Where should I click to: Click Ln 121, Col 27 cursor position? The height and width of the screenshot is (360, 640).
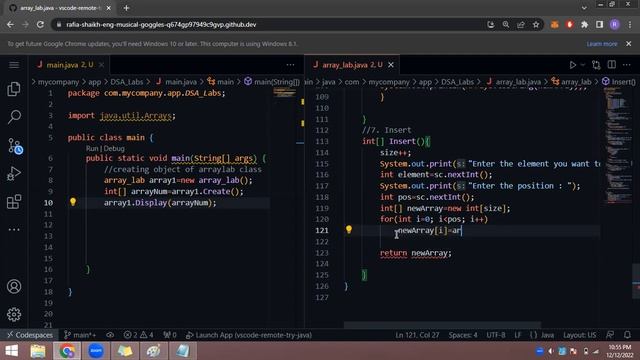coord(417,335)
